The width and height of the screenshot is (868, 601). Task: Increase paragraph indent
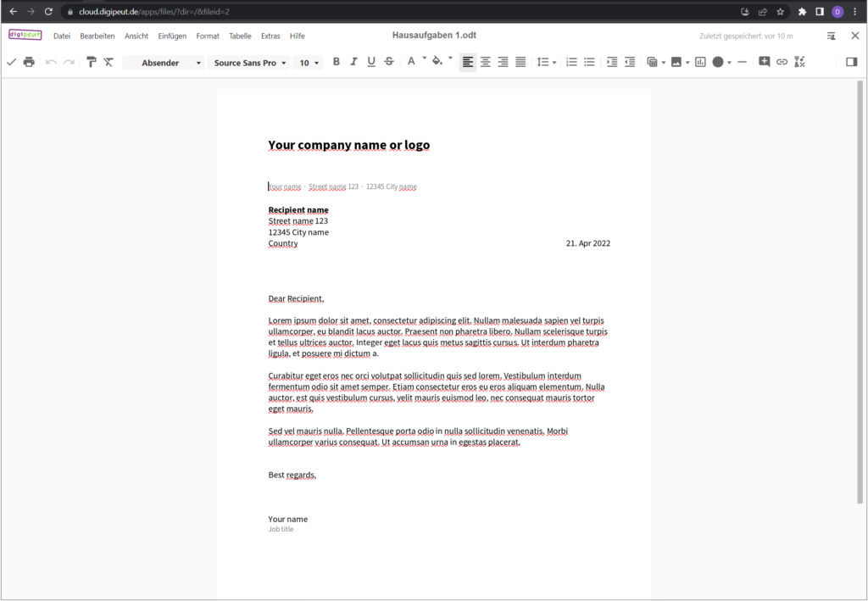pyautogui.click(x=612, y=62)
